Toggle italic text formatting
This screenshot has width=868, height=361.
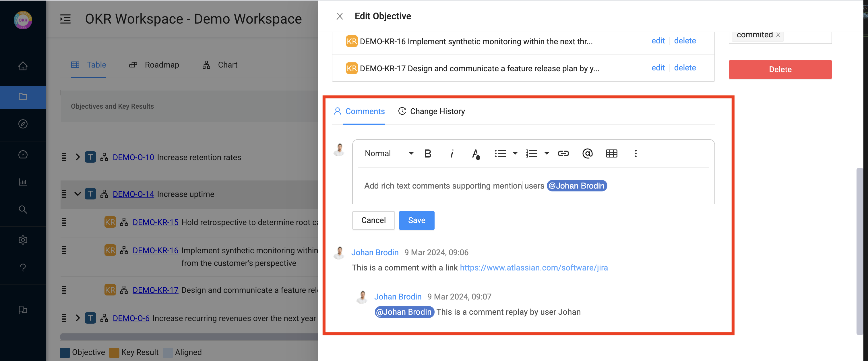point(452,153)
